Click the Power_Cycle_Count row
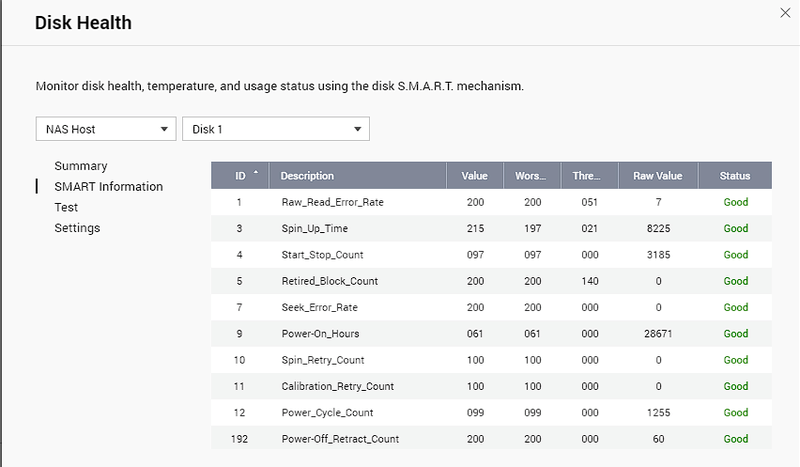Screen dimensions: 800x467 327,412
